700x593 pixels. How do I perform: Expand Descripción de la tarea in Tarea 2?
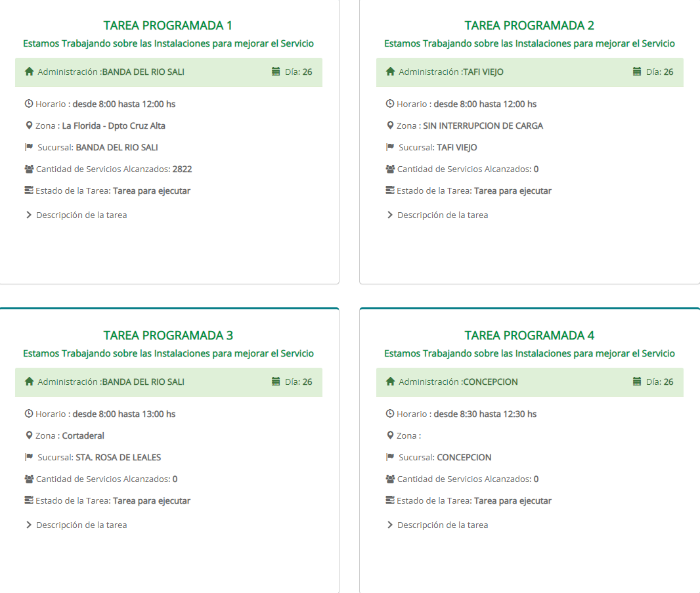point(437,215)
